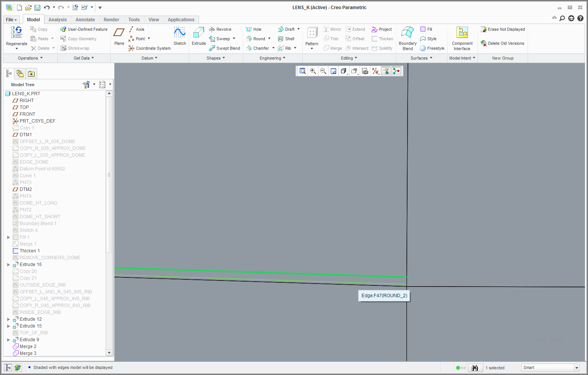This screenshot has width=588, height=375.
Task: Expand the Extrude 16 feature node
Action: (x=8, y=265)
